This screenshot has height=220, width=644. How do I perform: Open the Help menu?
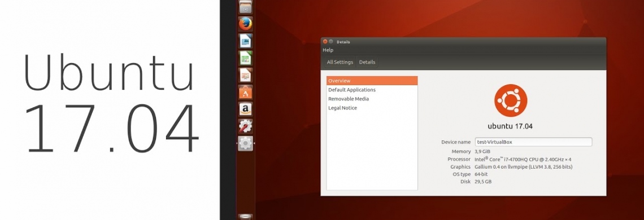(328, 50)
